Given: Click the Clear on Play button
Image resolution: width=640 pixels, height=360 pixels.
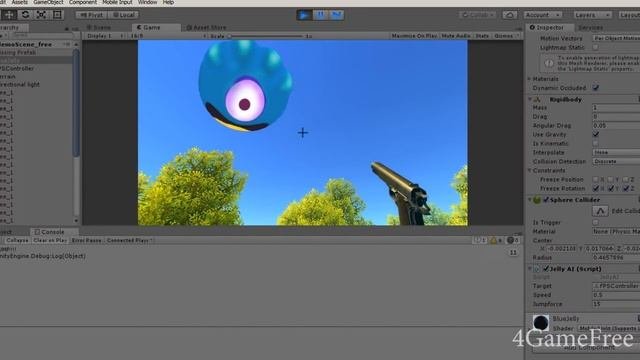Looking at the screenshot, I should (50, 240).
